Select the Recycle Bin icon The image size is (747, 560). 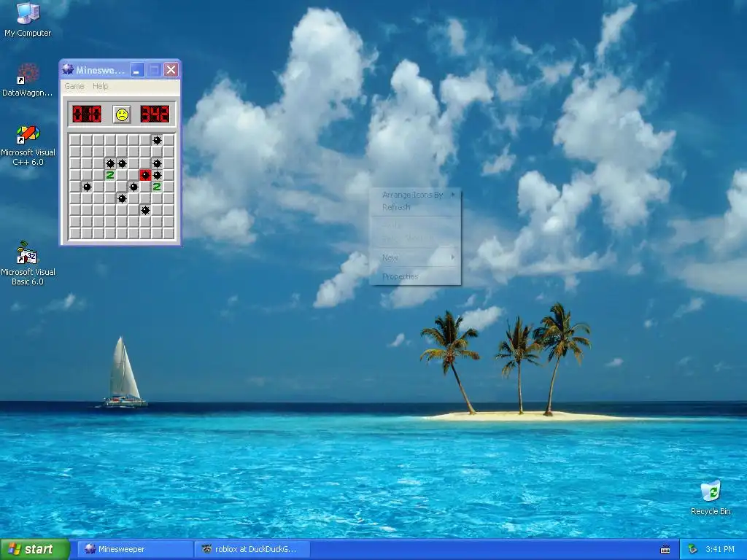tap(711, 498)
